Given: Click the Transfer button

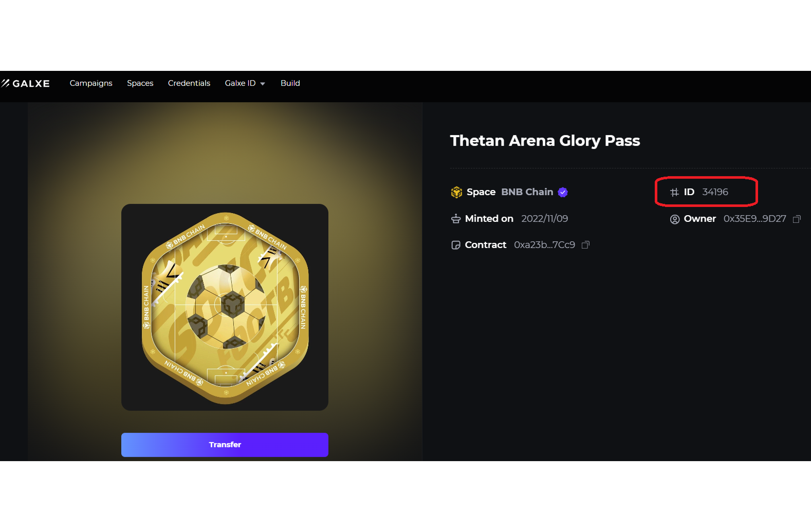Looking at the screenshot, I should tap(225, 444).
